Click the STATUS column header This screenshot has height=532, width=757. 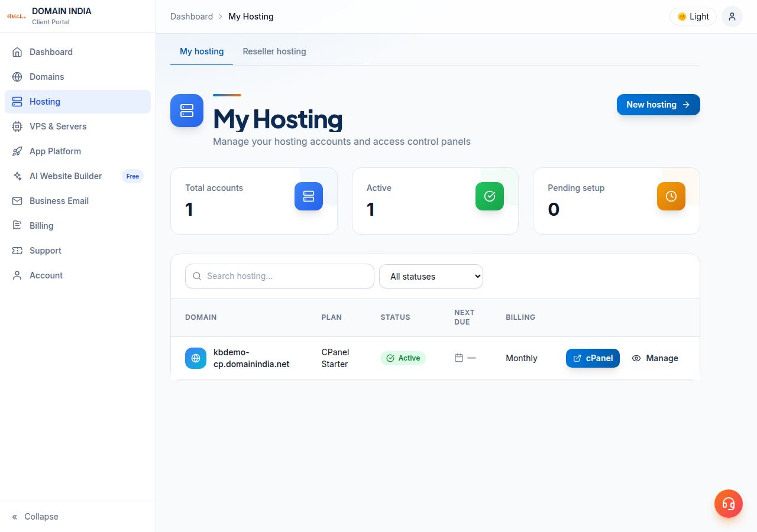pos(396,317)
